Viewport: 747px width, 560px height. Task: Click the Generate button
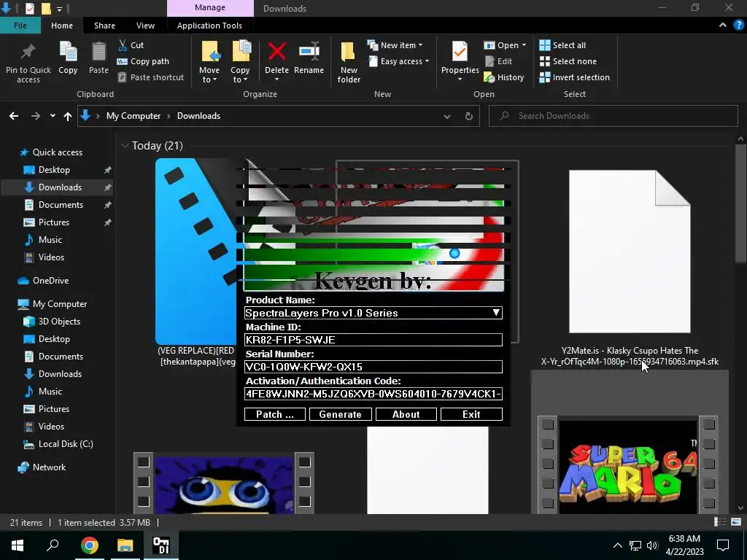pos(340,414)
